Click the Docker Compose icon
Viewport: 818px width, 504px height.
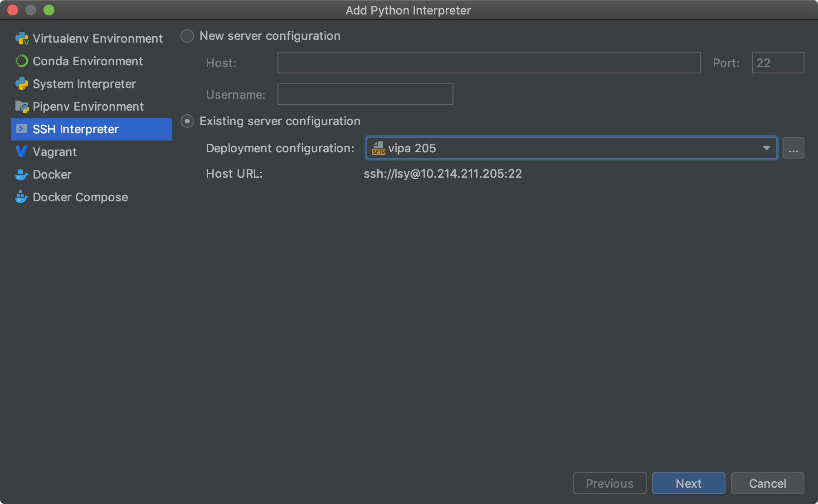tap(22, 197)
